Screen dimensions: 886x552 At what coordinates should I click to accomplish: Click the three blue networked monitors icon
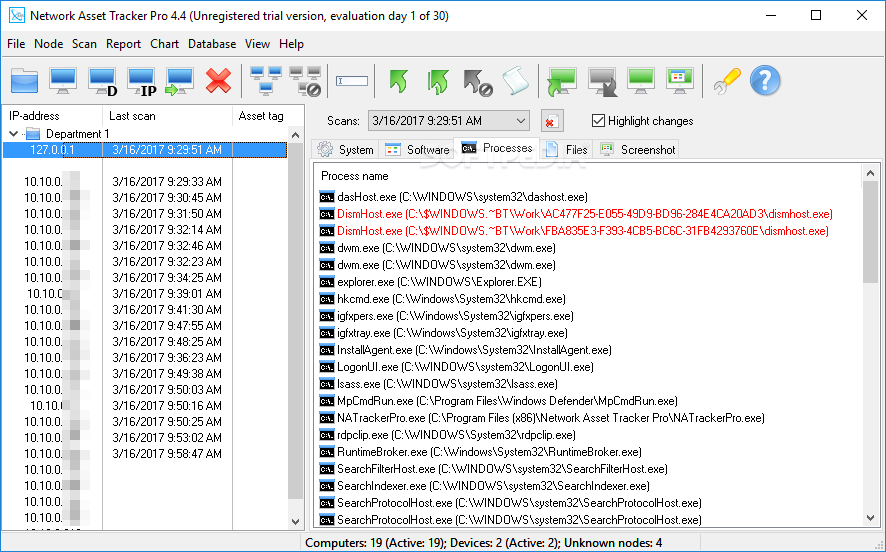pyautogui.click(x=266, y=81)
